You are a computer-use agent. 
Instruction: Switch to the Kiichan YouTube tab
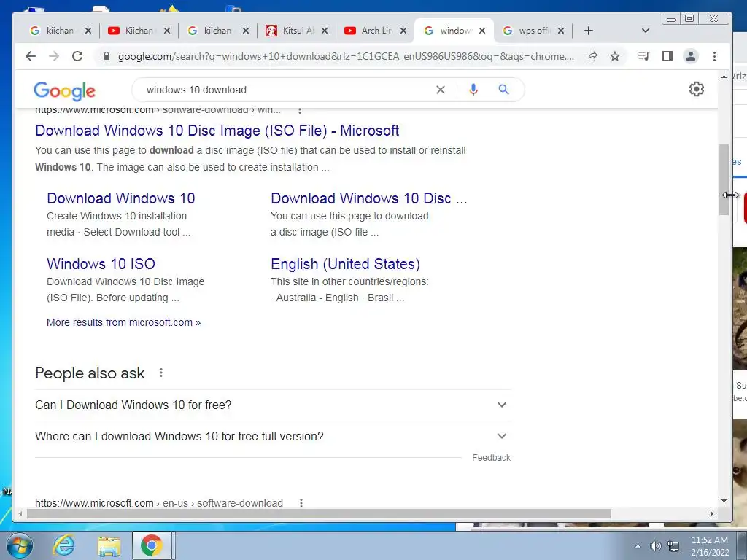[x=139, y=31]
